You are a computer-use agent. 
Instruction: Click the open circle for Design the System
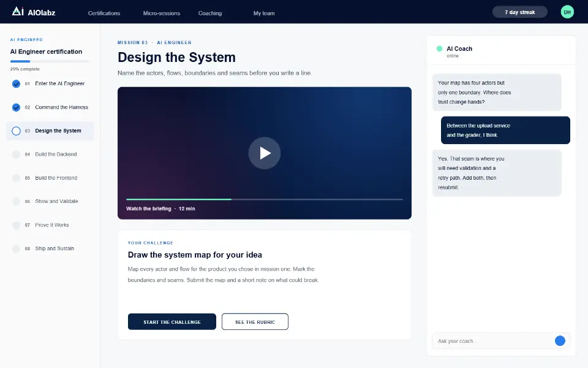point(16,131)
